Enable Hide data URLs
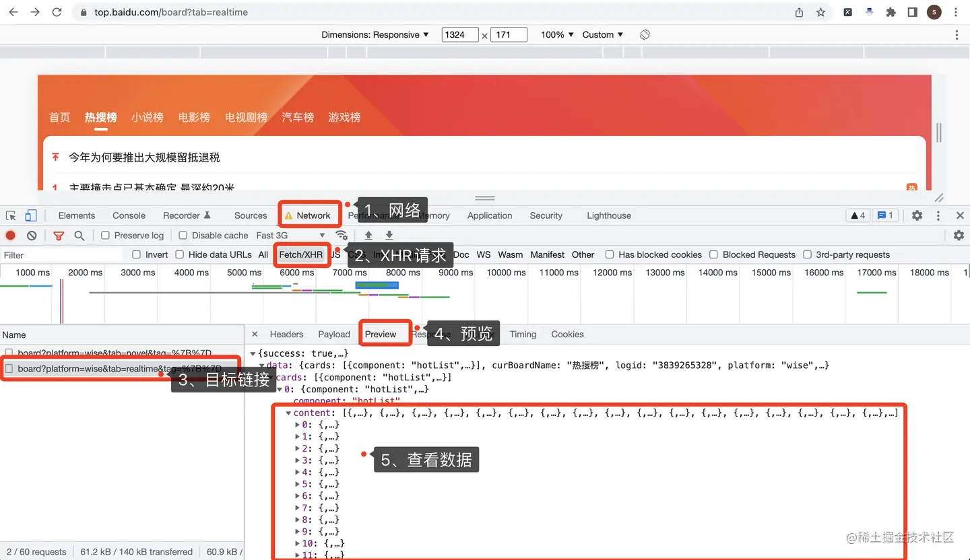Screen dimensions: 970x560 coord(179,254)
